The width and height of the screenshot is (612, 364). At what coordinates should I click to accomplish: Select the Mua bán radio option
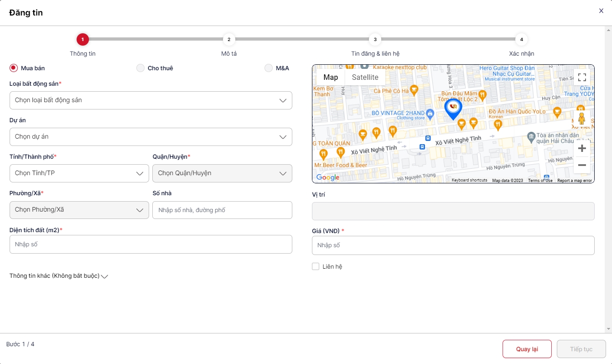(x=14, y=68)
